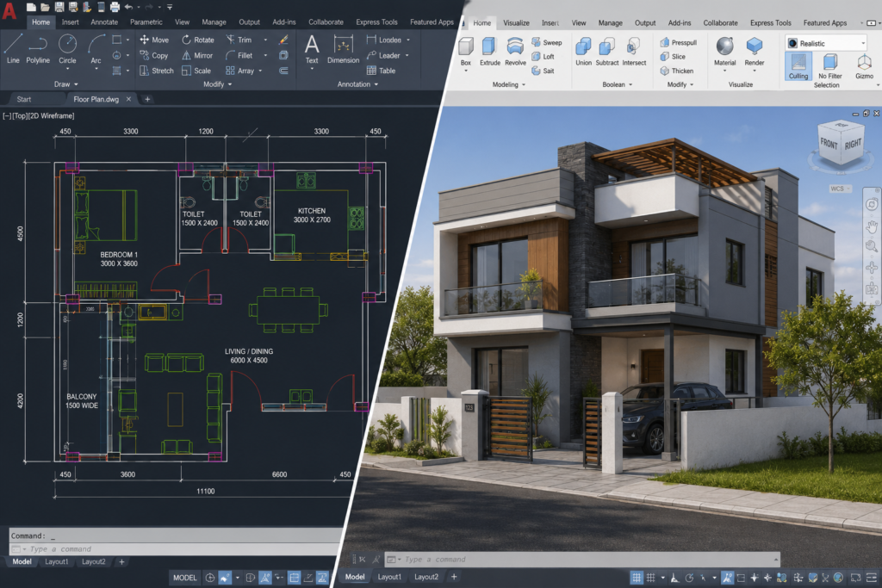882x588 pixels.
Task: Open the Realistic visual style dropdown
Action: [x=826, y=43]
